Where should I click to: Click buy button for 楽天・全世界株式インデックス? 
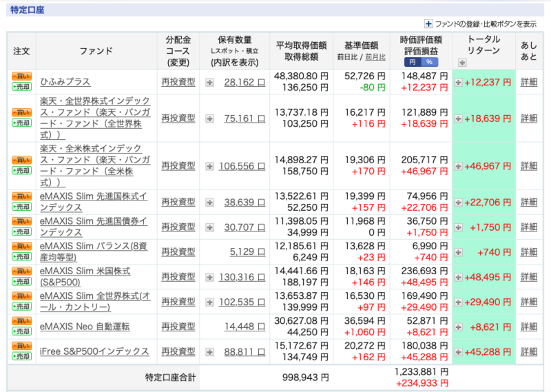click(x=22, y=112)
